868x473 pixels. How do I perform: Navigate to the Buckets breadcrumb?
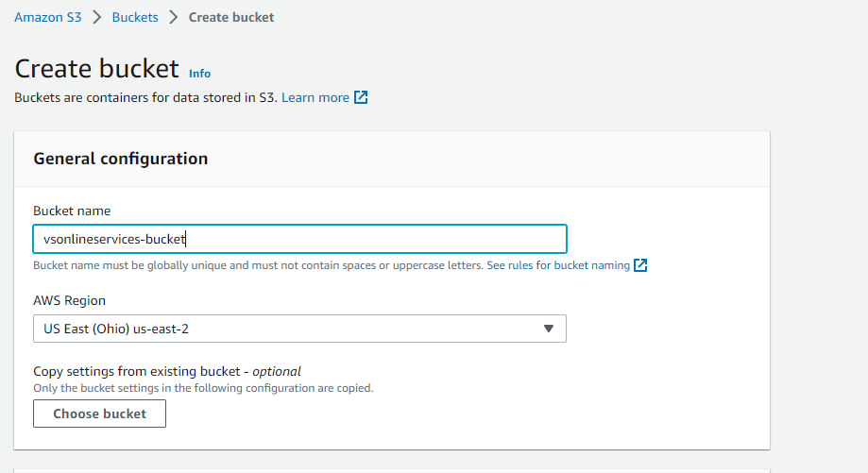point(135,17)
